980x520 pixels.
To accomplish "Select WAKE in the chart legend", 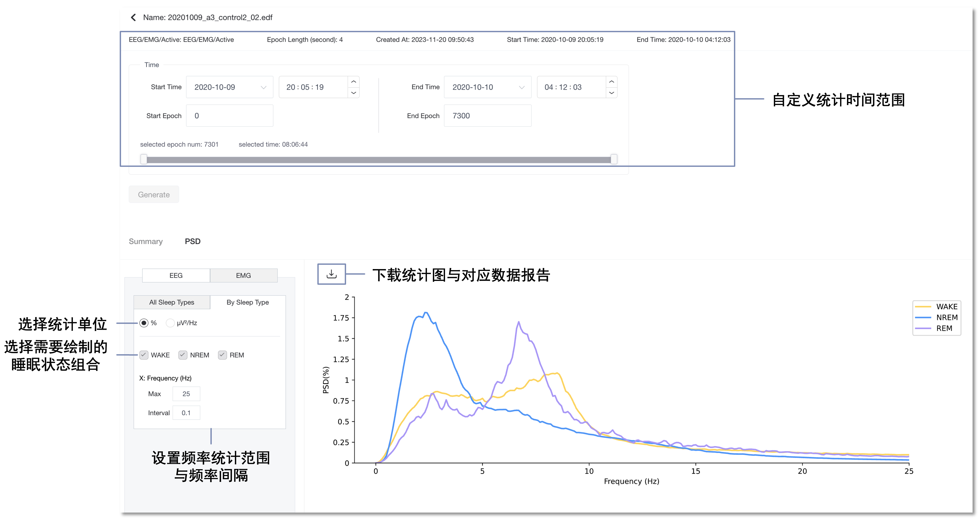I will tap(947, 306).
